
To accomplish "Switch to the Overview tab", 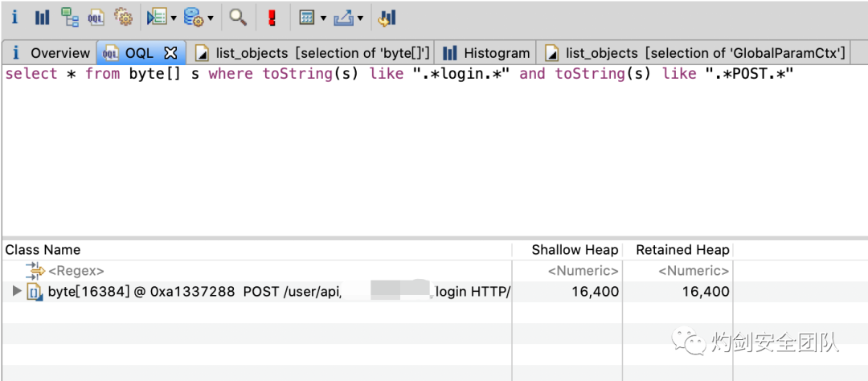I will coord(50,53).
